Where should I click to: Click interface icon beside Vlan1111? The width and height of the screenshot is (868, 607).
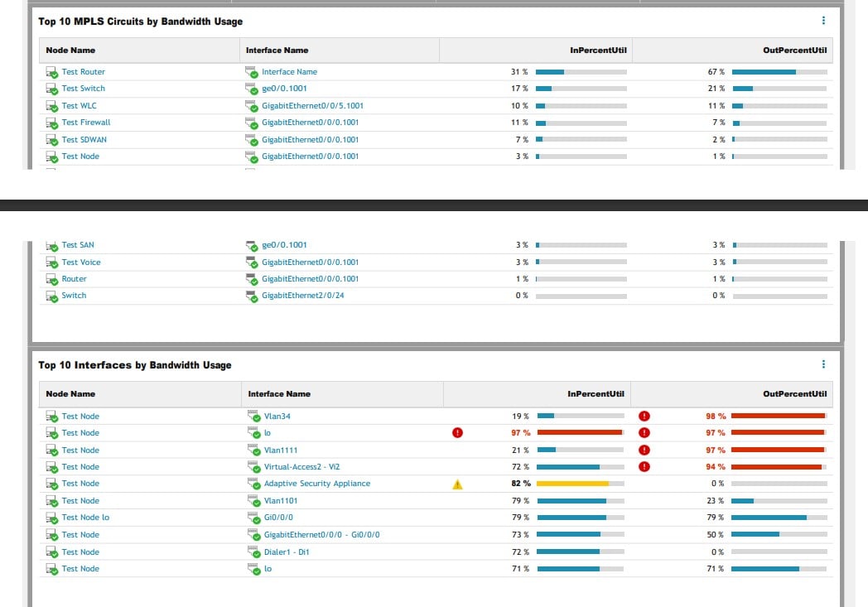coord(253,450)
